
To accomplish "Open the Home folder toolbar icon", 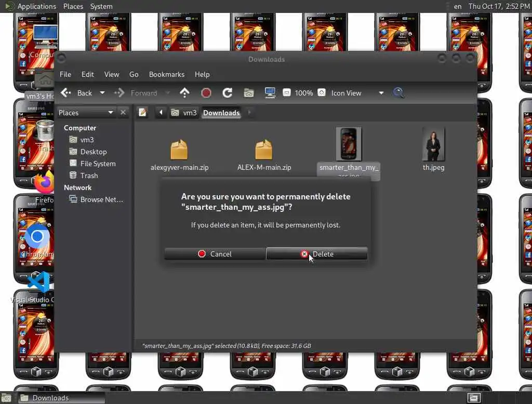I will click(x=249, y=92).
